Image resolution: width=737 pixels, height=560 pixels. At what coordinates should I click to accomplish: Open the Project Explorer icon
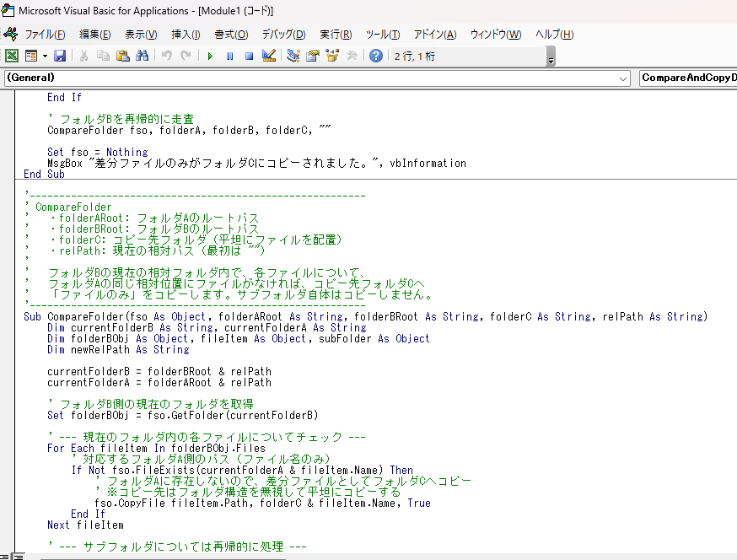click(x=293, y=56)
